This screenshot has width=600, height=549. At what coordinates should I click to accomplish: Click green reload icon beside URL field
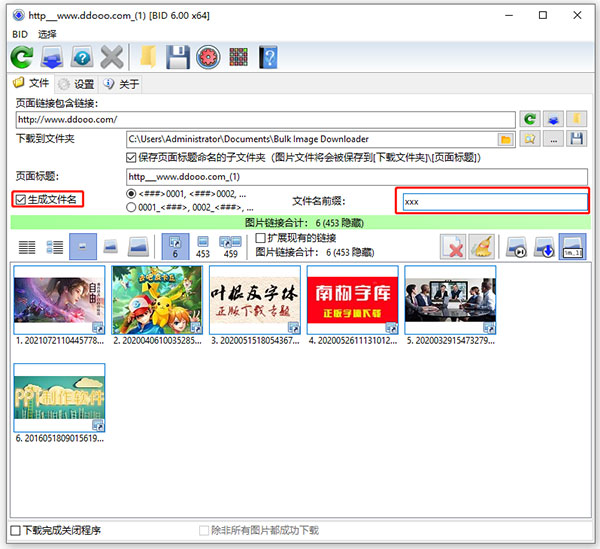tap(530, 119)
